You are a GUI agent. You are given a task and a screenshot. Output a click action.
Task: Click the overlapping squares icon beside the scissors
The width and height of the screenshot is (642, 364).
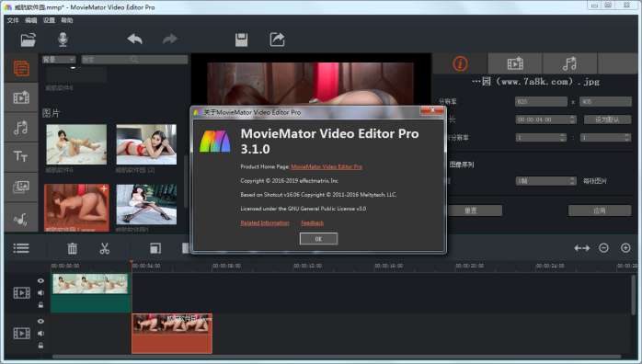tap(155, 248)
